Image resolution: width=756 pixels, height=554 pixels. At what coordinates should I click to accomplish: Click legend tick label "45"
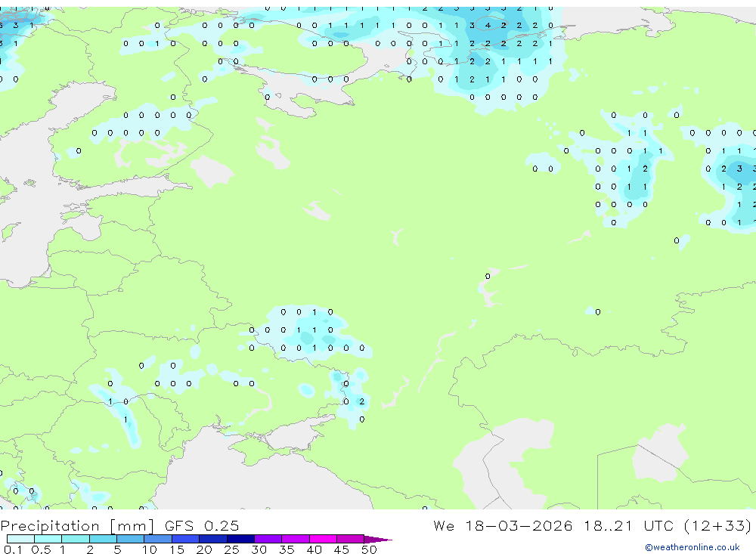click(342, 549)
